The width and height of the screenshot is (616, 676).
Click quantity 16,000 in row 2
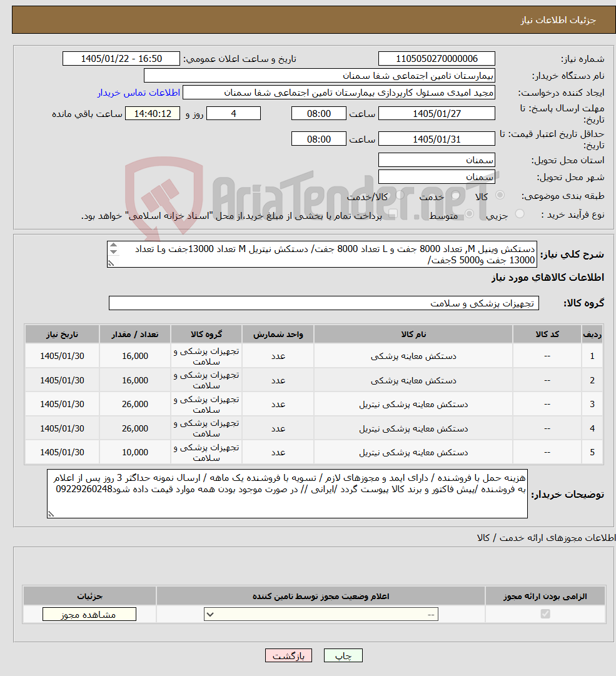[135, 380]
